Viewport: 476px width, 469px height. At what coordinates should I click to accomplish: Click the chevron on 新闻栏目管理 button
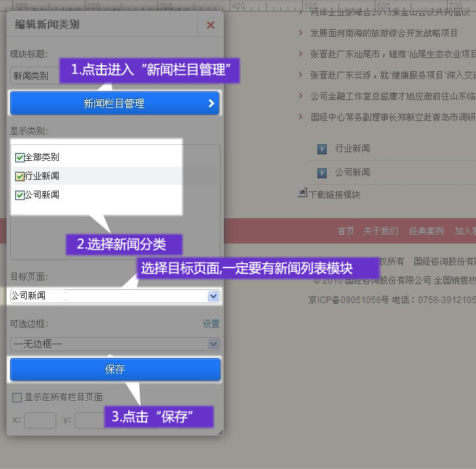211,104
